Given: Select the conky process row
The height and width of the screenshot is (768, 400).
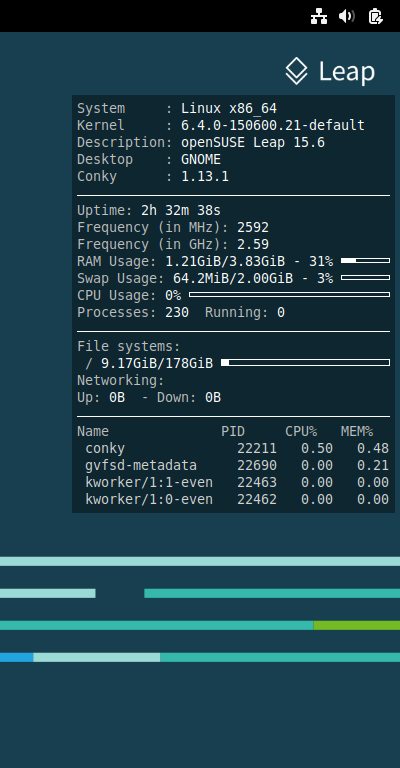Looking at the screenshot, I should tap(233, 449).
